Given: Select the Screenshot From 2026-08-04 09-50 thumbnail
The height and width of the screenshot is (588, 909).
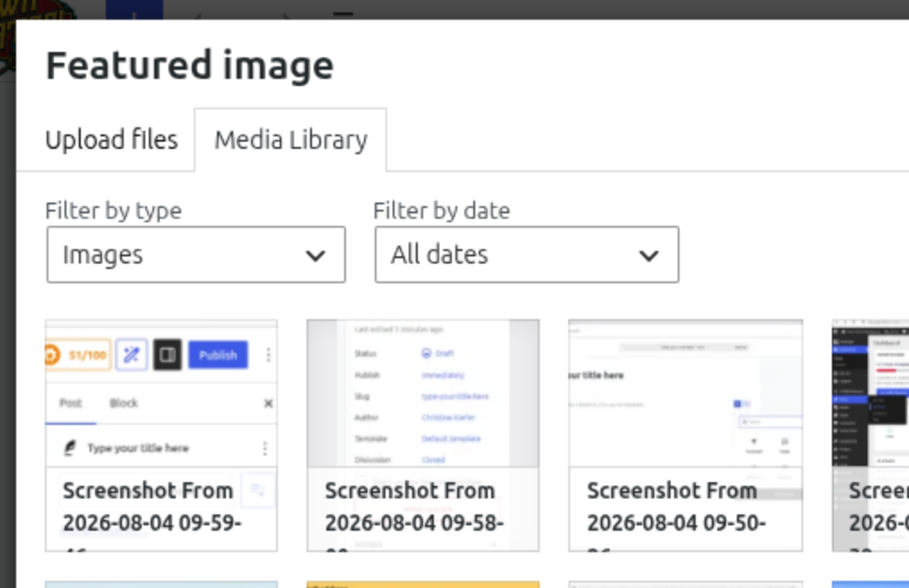Looking at the screenshot, I should [x=685, y=435].
